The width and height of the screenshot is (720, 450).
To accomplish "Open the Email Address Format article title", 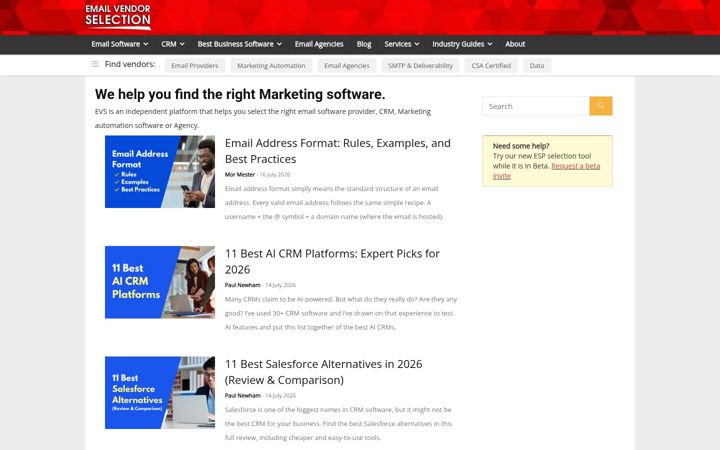I will (x=338, y=151).
